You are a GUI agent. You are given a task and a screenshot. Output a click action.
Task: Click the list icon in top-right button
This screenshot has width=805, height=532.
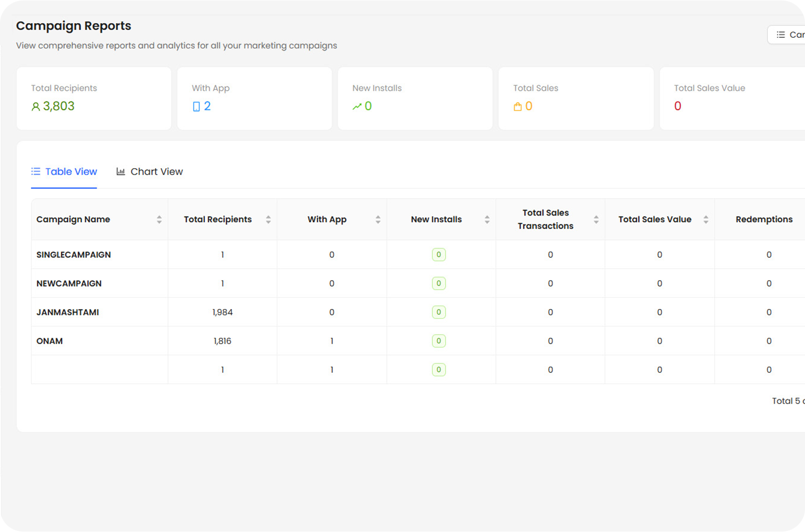pos(781,35)
